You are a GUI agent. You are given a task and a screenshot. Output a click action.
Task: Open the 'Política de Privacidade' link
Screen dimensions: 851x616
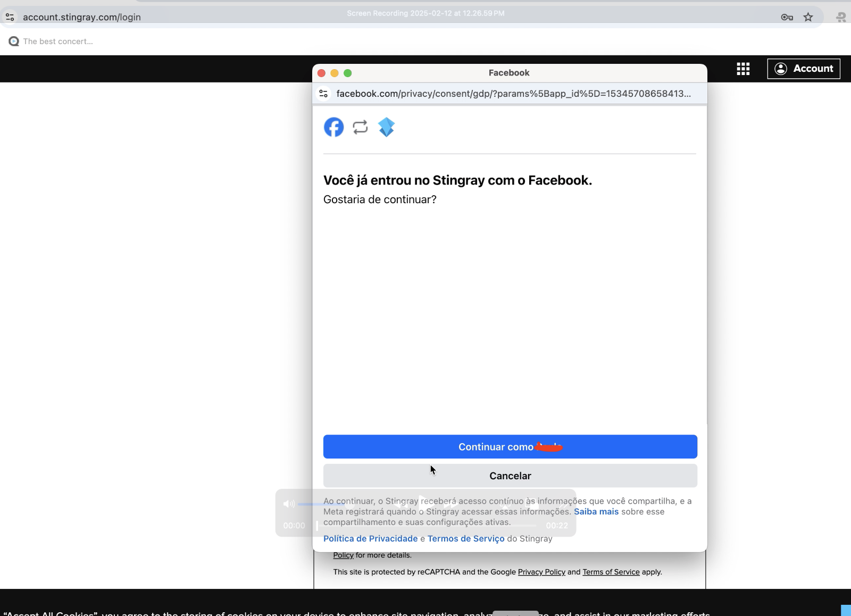coord(371,538)
